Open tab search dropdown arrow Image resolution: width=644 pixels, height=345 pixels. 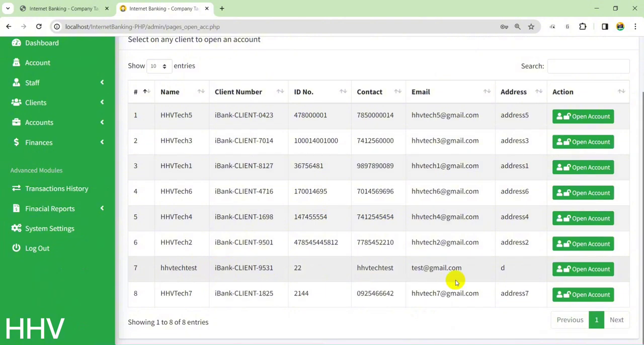8,9
